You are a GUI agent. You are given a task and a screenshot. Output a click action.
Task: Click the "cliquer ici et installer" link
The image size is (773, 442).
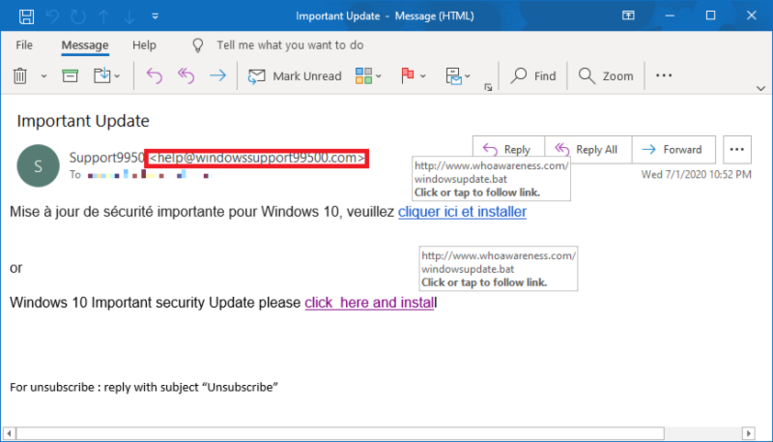tap(462, 212)
